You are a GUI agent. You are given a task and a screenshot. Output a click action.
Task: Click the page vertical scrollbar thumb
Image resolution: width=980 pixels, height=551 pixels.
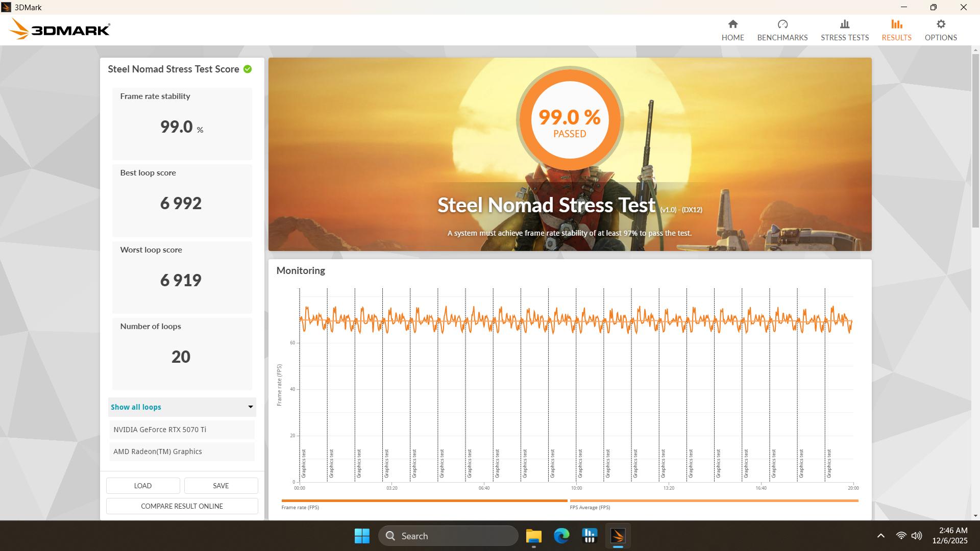[x=975, y=140]
